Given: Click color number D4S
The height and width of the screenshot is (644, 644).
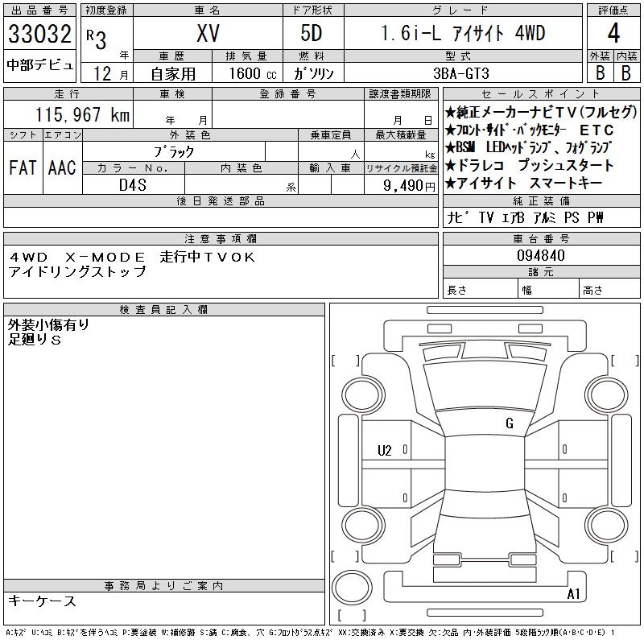Looking at the screenshot, I should click(133, 185).
